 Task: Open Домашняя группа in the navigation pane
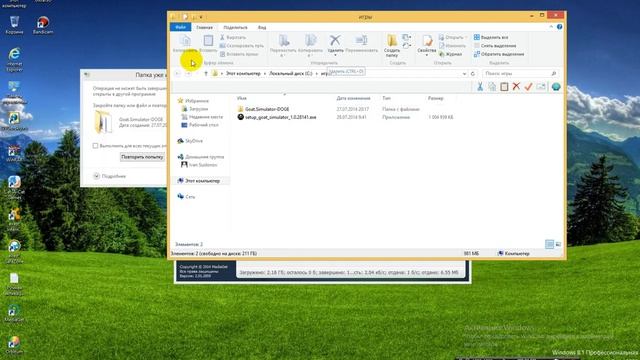click(200, 157)
